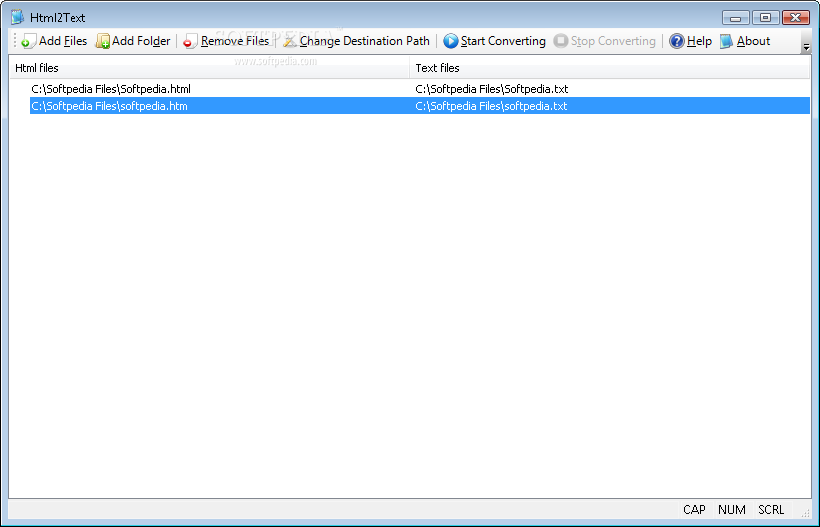
Task: Open the toolbar overflow options arrow
Action: pos(806,46)
